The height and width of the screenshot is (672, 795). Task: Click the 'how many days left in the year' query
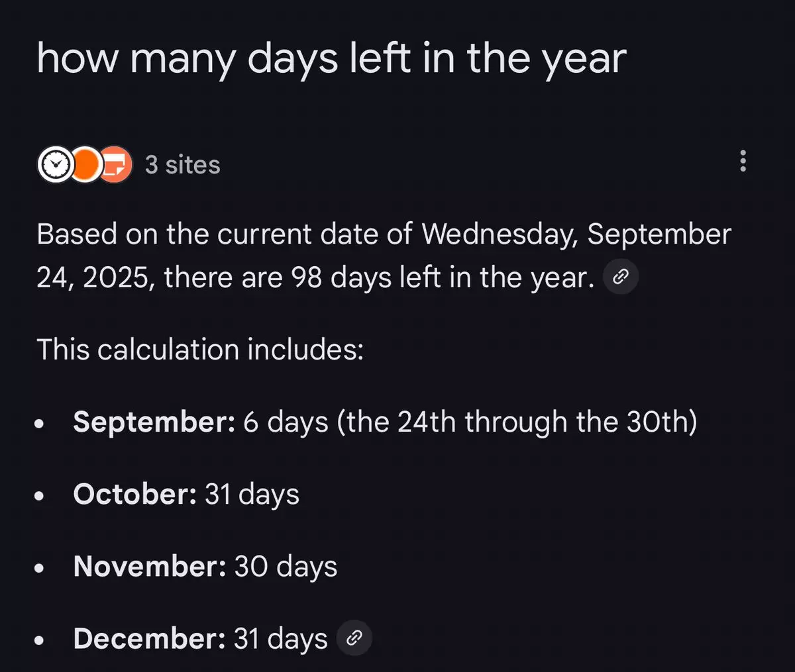coord(331,58)
